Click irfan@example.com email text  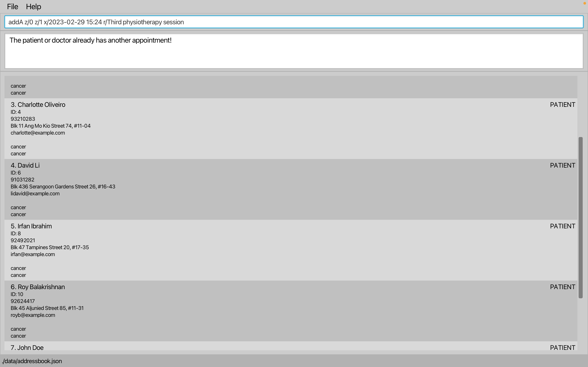click(x=32, y=254)
